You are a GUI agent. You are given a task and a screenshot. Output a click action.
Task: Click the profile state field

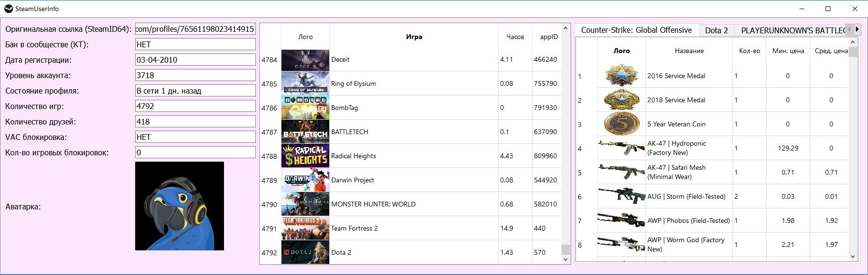pyautogui.click(x=196, y=91)
